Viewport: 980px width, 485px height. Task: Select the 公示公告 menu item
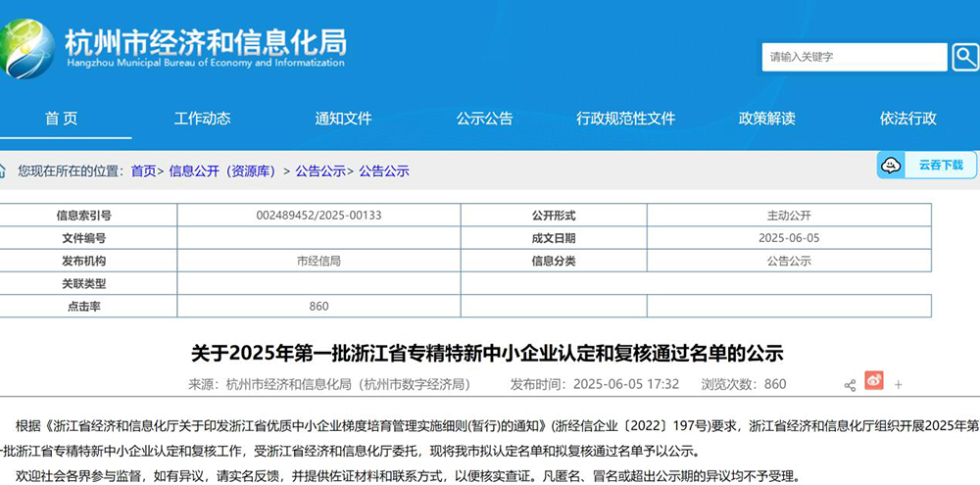coord(484,119)
